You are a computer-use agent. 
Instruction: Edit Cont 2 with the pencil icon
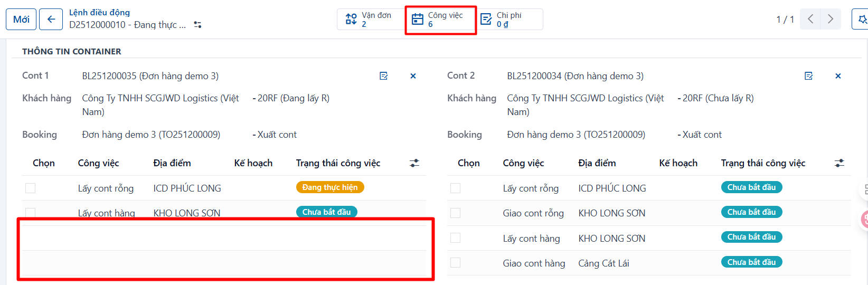click(808, 76)
